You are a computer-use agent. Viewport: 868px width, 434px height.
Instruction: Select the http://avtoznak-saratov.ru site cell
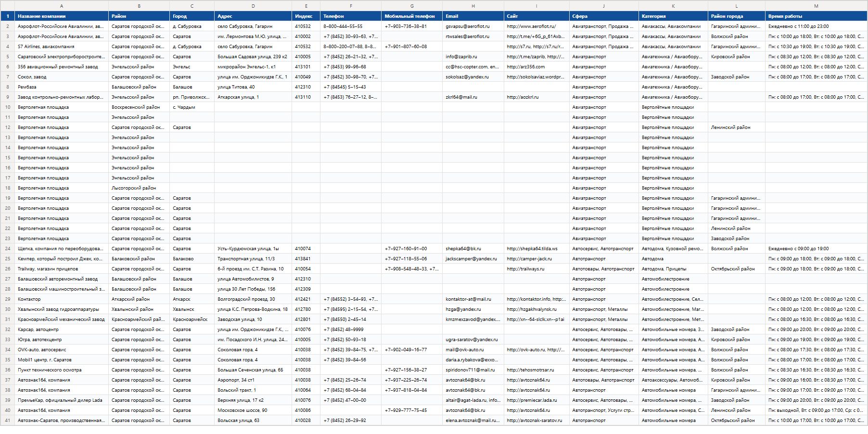[x=536, y=421]
